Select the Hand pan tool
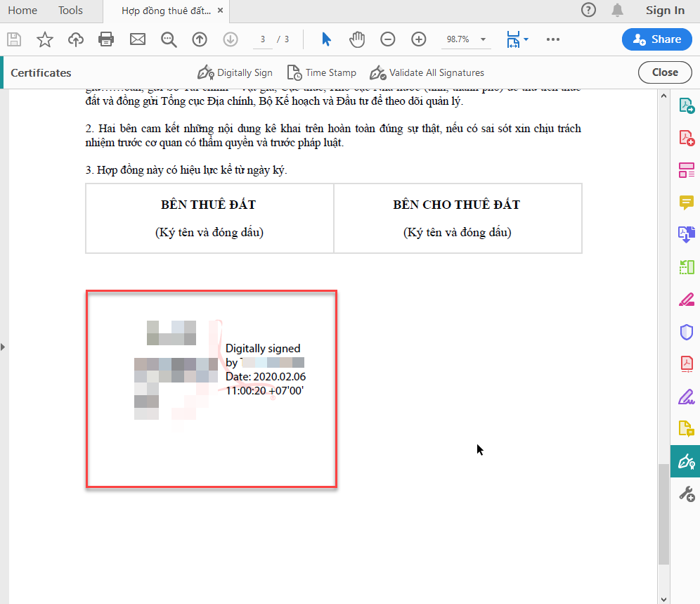 [357, 39]
